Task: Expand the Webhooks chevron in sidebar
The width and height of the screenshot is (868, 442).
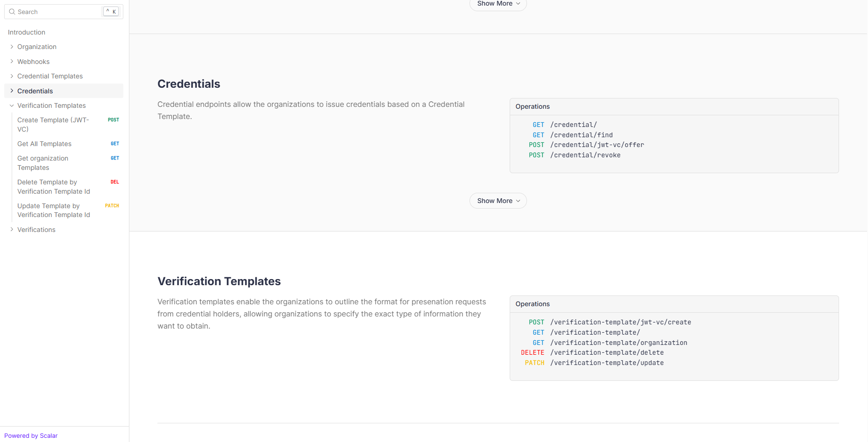Action: pyautogui.click(x=12, y=62)
